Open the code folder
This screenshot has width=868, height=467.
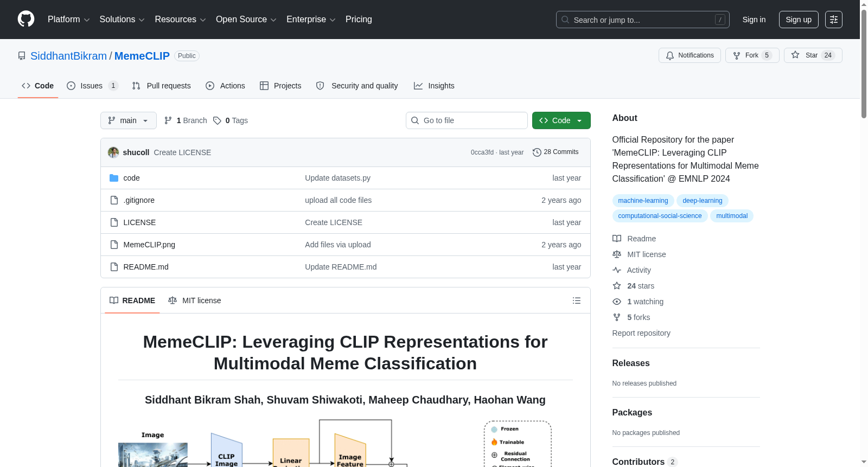coord(131,178)
